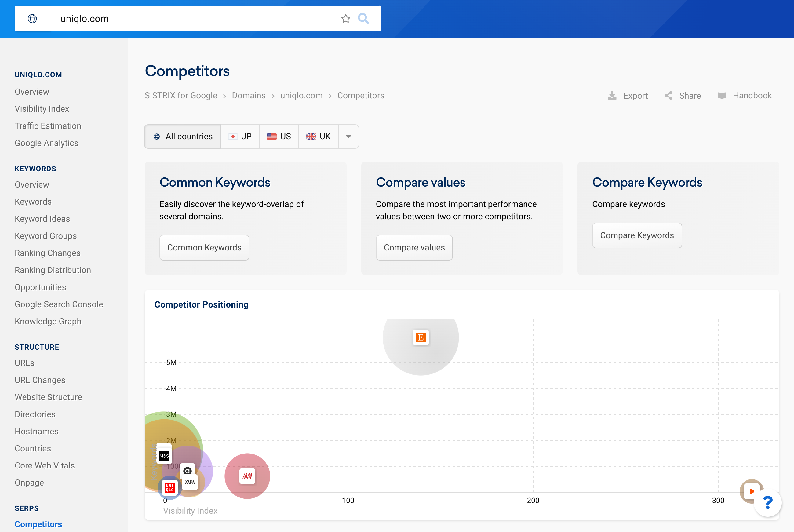Open Ranking Distribution in the sidebar
This screenshot has width=794, height=532.
click(53, 270)
